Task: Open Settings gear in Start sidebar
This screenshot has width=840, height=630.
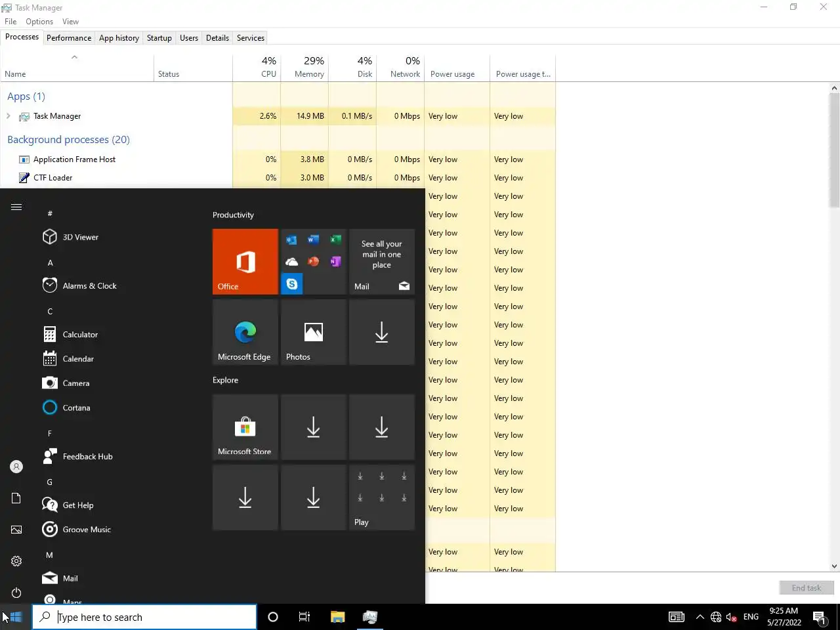Action: pos(16,561)
